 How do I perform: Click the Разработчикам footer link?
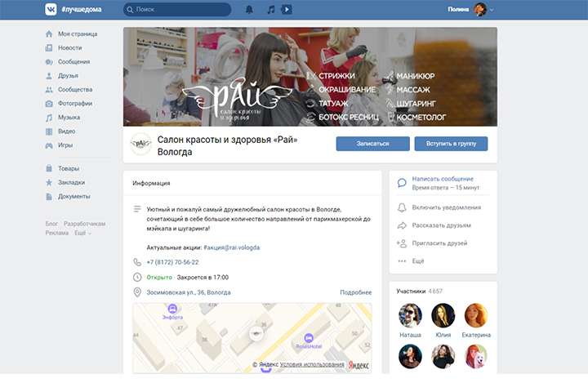click(84, 224)
